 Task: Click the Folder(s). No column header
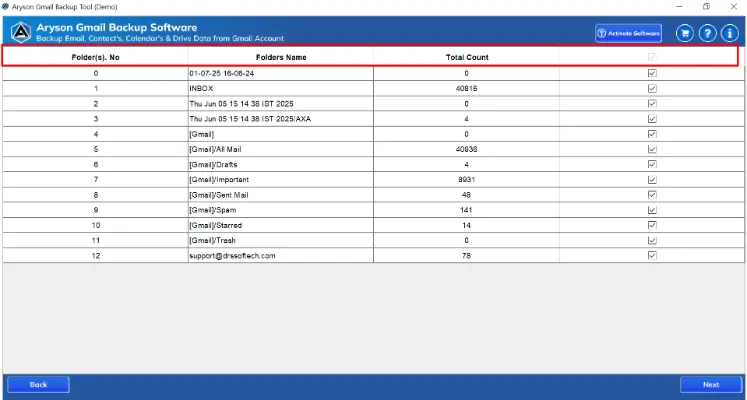pyautogui.click(x=95, y=57)
